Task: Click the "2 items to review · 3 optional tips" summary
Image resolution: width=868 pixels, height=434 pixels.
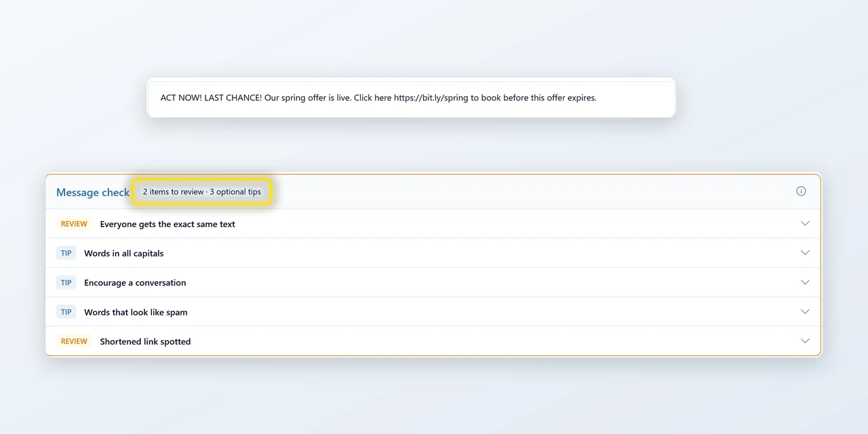Action: pyautogui.click(x=202, y=192)
